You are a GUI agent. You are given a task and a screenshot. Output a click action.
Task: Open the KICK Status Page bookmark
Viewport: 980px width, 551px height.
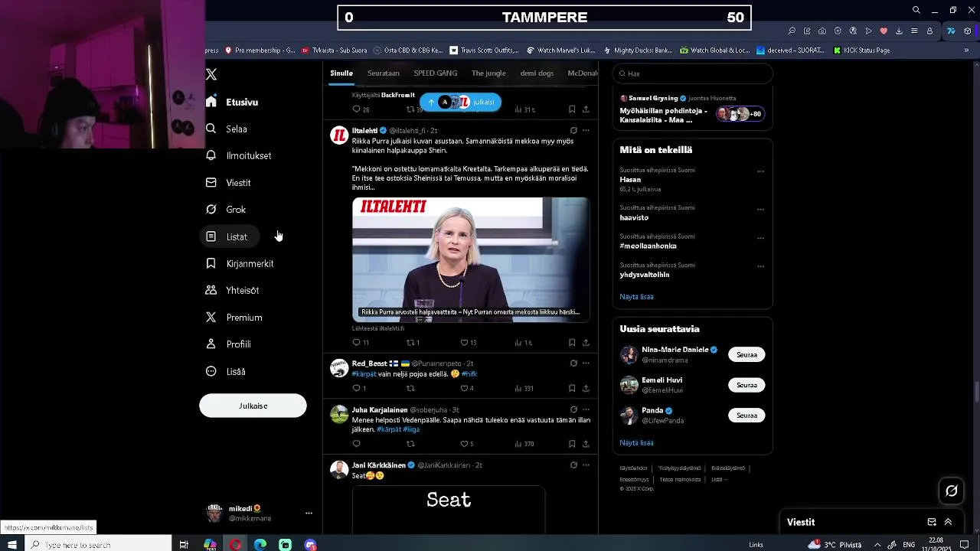(x=861, y=51)
